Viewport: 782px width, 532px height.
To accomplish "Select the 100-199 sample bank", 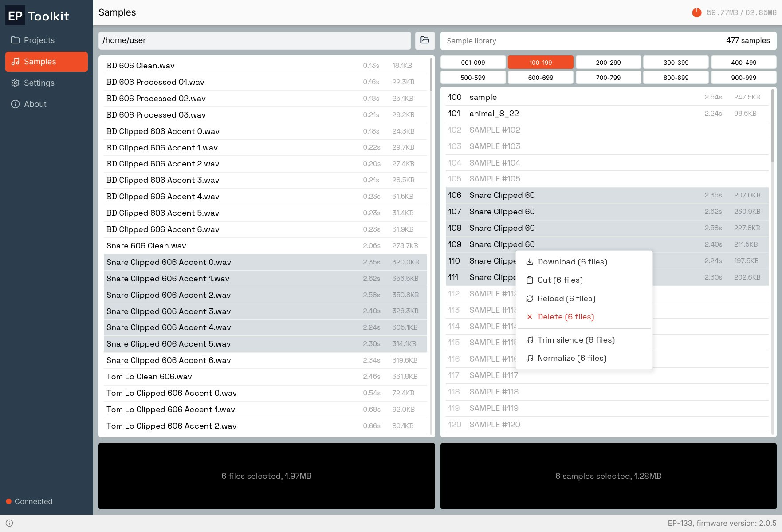I will 541,63.
